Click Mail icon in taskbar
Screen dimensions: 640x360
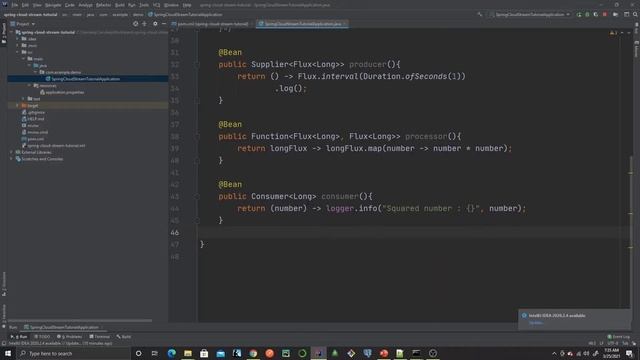[220, 353]
